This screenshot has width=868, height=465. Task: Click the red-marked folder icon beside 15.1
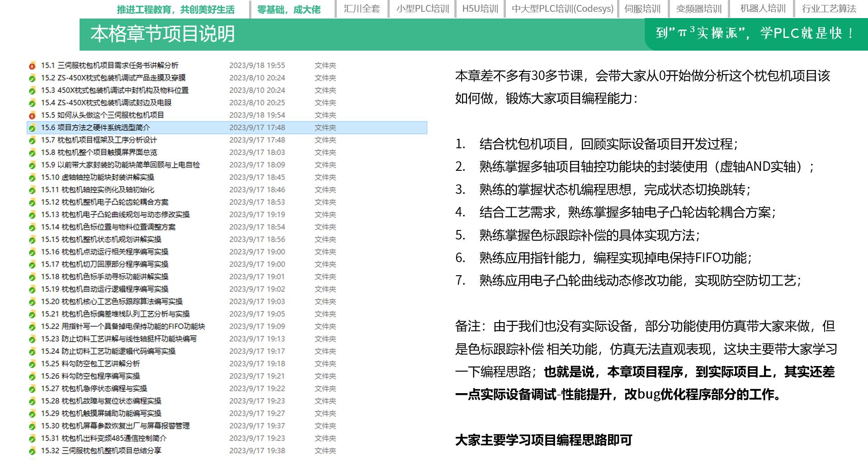32,66
